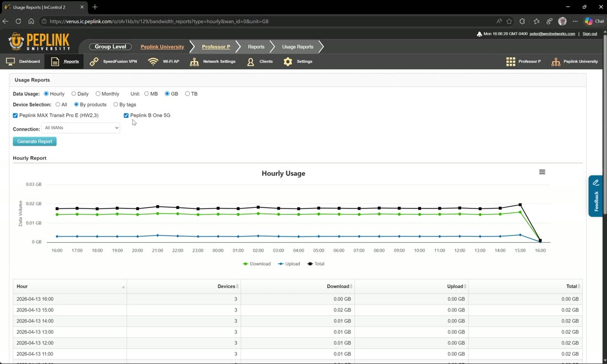Click the 15:00 Total data point
Screen dimensions: 607x364
[x=520, y=205]
